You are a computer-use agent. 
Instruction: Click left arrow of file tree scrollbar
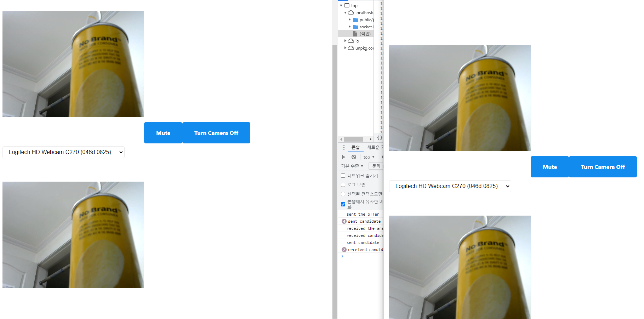341,139
